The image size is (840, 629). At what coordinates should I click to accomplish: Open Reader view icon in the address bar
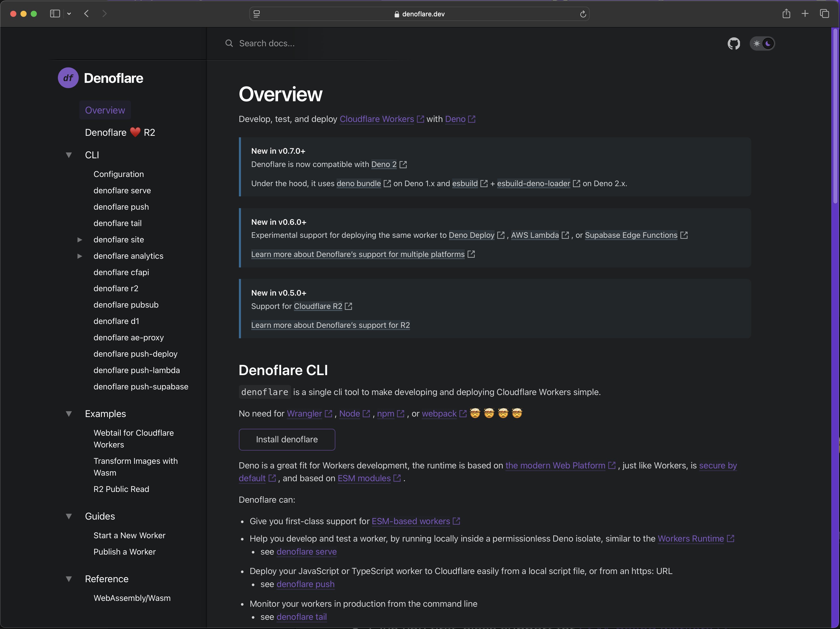click(x=257, y=14)
